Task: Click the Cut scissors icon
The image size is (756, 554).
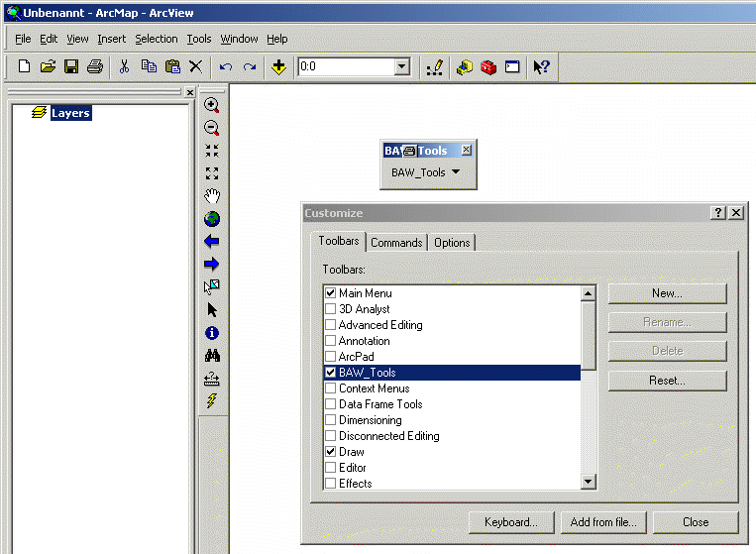Action: point(125,66)
